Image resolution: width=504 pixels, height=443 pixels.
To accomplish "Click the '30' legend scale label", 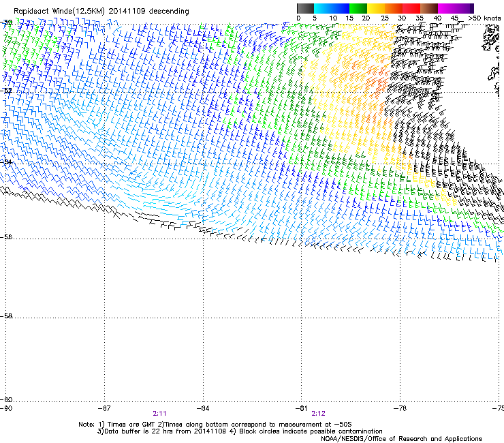I will tap(402, 18).
